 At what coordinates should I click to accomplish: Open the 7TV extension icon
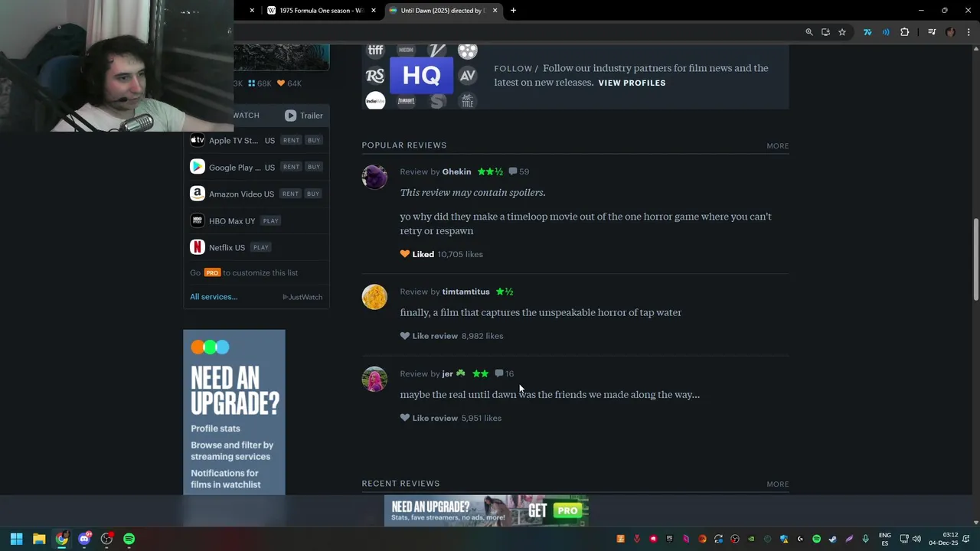[867, 32]
